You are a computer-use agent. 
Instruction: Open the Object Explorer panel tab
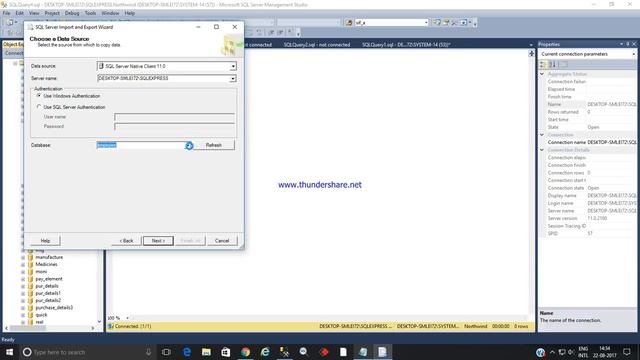click(x=13, y=44)
